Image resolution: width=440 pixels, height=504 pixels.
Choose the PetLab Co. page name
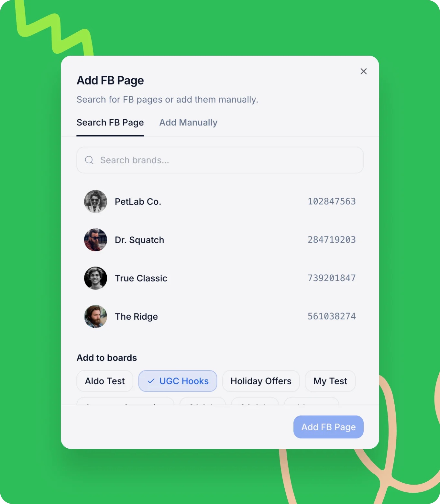pyautogui.click(x=138, y=202)
